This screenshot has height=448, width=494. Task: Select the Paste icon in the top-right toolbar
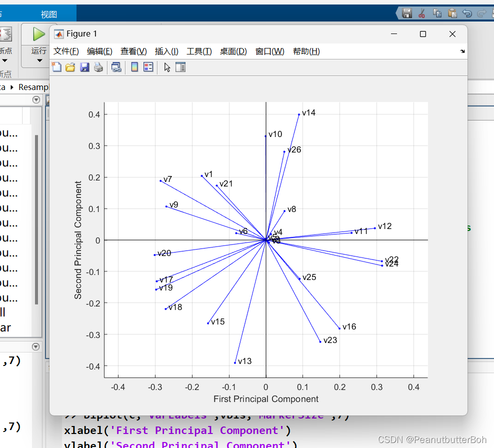(x=452, y=13)
